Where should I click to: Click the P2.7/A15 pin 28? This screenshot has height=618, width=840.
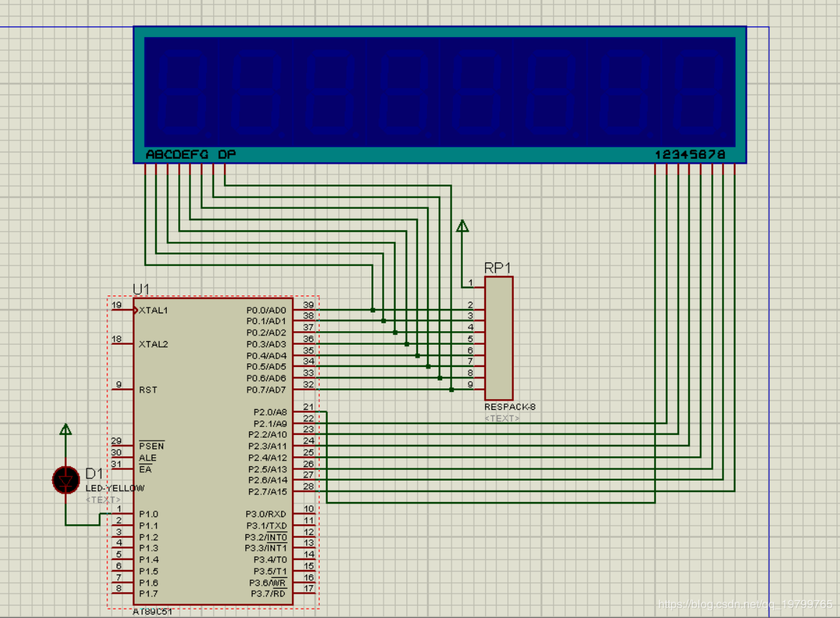(x=304, y=491)
